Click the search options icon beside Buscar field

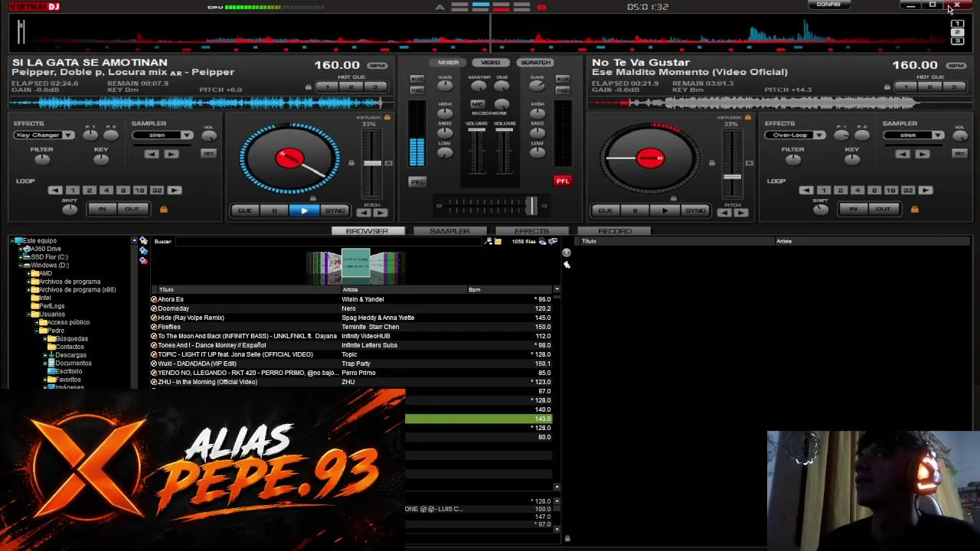tap(488, 242)
